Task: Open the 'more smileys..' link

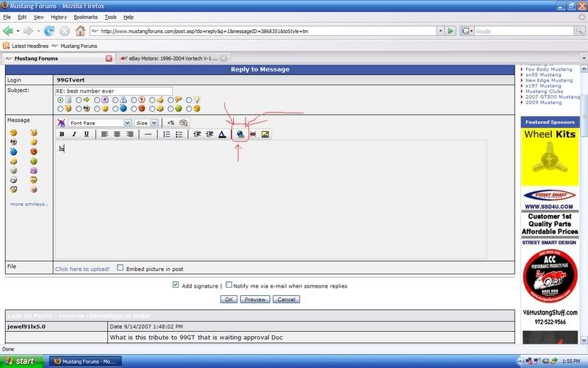Action: (29, 204)
